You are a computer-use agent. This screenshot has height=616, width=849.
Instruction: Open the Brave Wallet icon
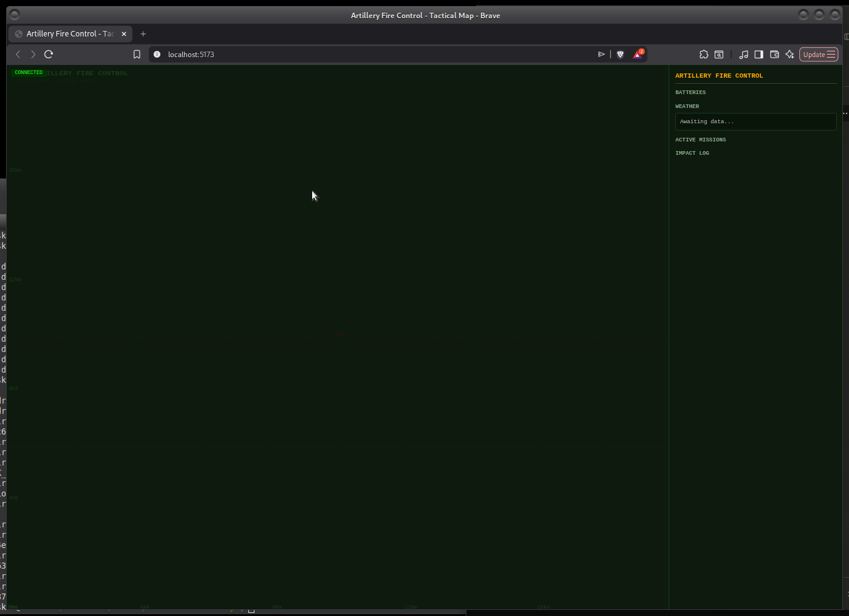pyautogui.click(x=774, y=55)
